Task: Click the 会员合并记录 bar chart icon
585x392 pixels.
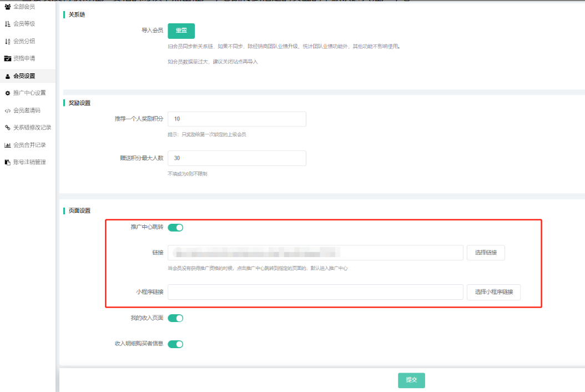Action: [x=8, y=145]
